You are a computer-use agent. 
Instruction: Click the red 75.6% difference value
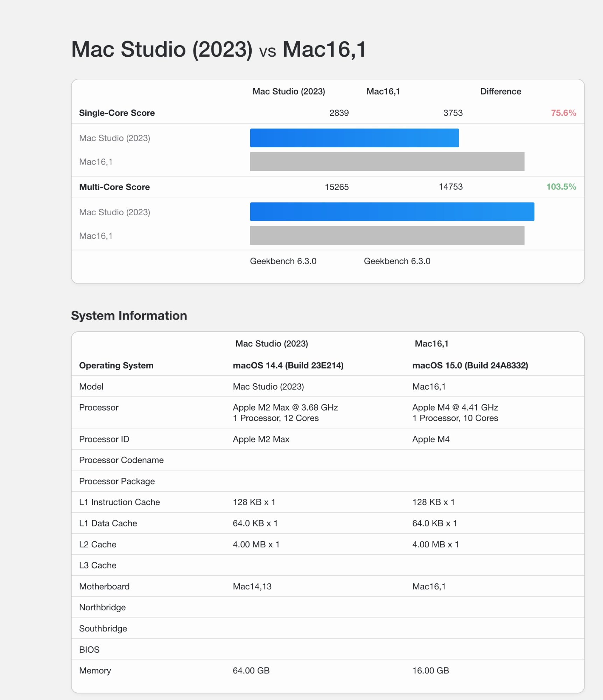pyautogui.click(x=563, y=113)
